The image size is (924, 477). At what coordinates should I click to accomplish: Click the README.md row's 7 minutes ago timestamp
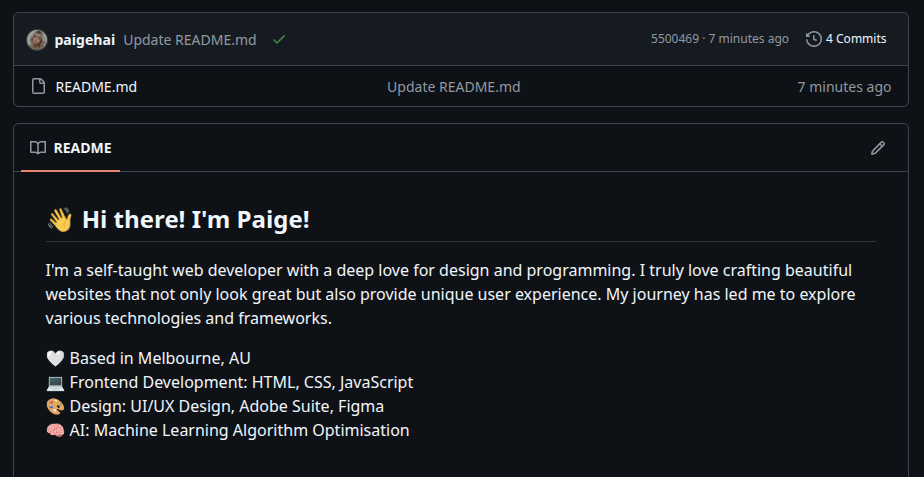843,87
